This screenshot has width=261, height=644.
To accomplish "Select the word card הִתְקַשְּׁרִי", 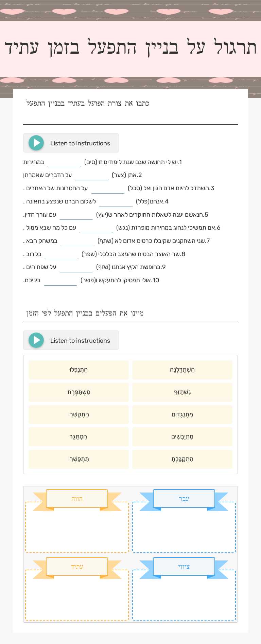I will 79,414.
